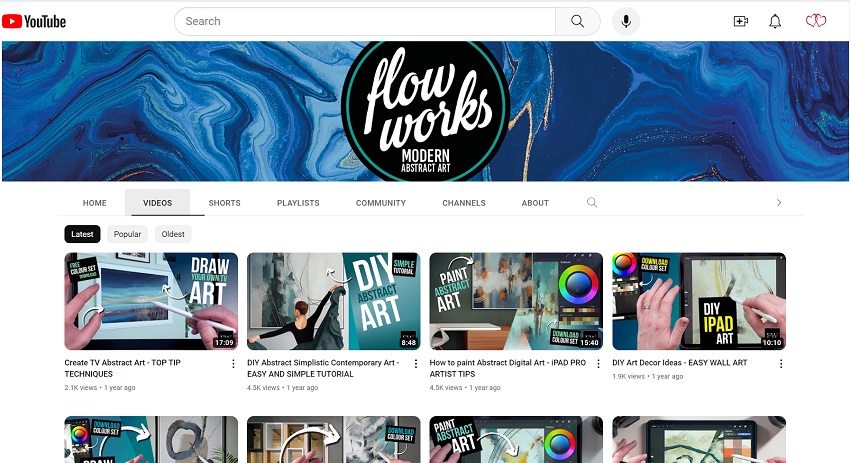The image size is (850, 463).
Task: Open three-dot menu for DIY Art Decor Ideas
Action: click(x=781, y=364)
